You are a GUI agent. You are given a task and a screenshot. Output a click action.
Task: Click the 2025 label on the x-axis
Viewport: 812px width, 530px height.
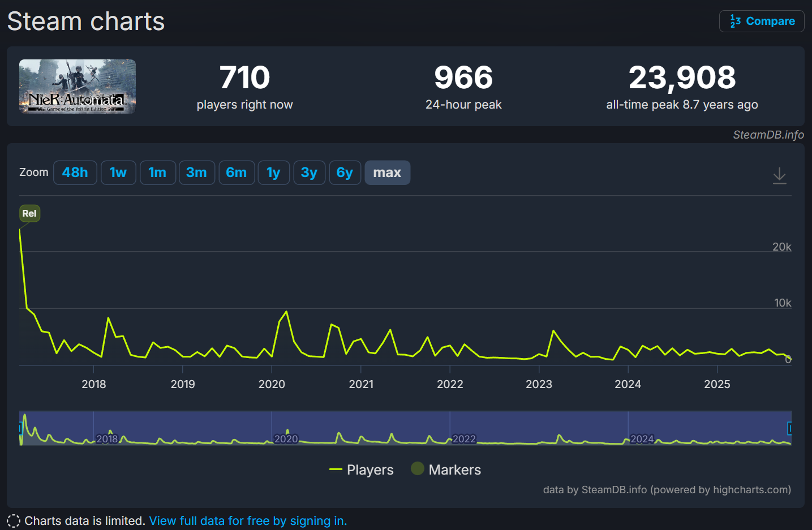[717, 384]
